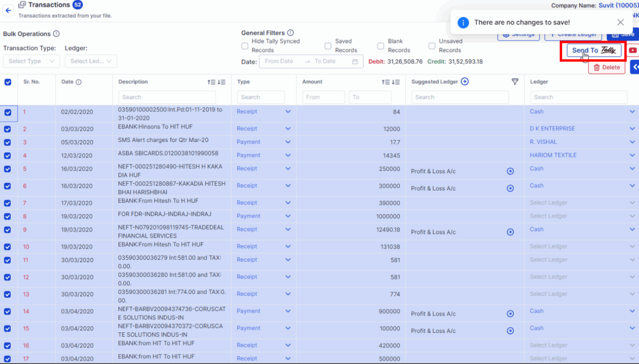
Task: Toggle Saved Records checkbox
Action: coord(328,46)
